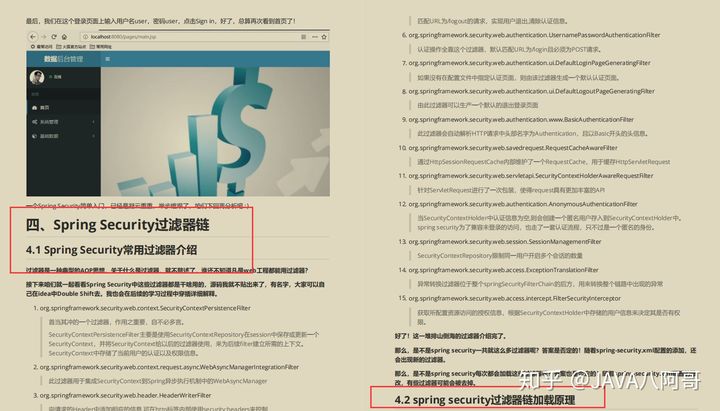720x411 pixels.
Task: Click the 数据后台管理 logo title
Action: point(63,59)
